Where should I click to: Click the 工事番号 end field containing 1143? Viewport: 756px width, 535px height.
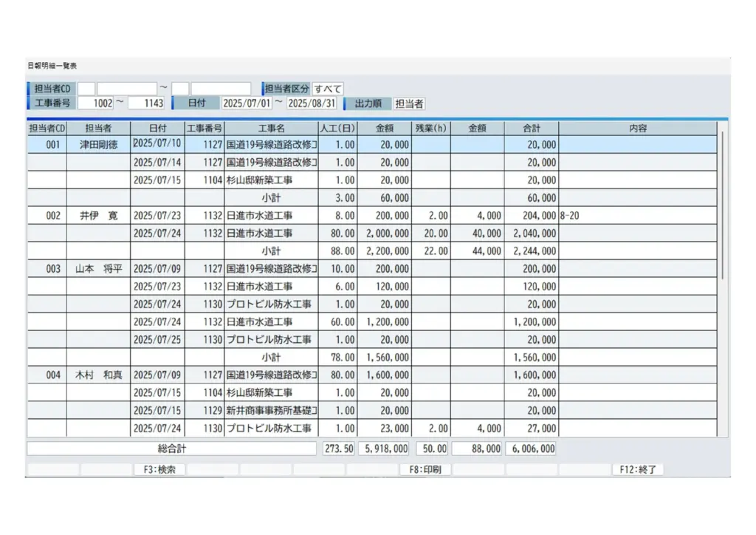(x=146, y=103)
